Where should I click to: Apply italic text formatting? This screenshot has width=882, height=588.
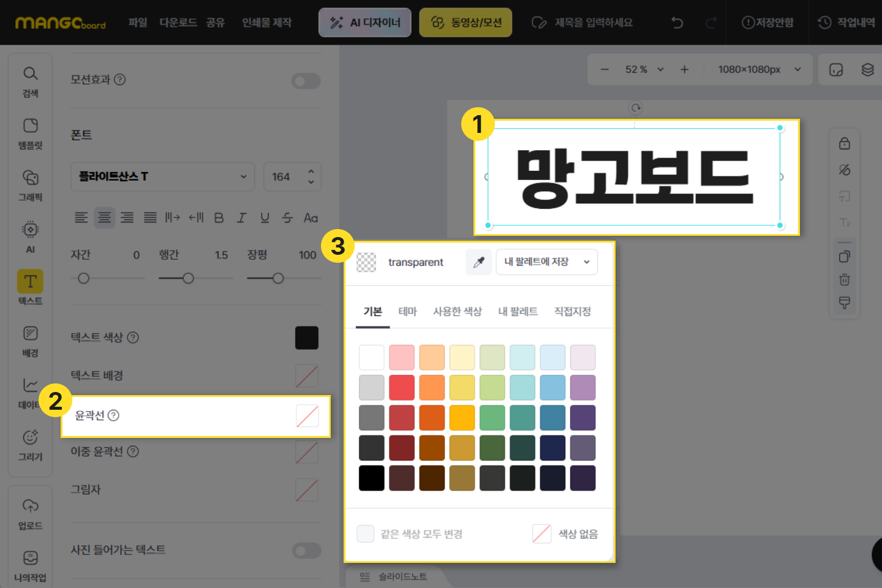pyautogui.click(x=242, y=218)
